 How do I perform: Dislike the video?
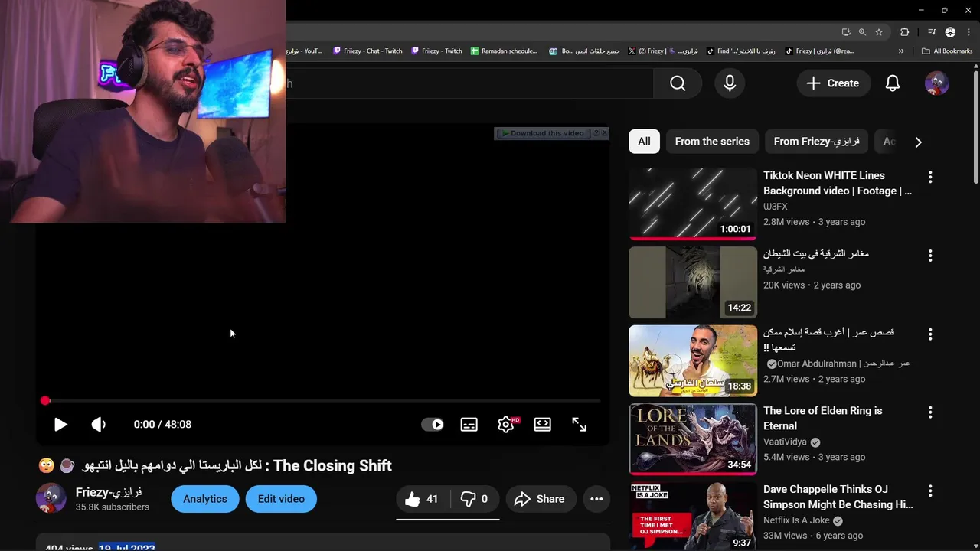474,499
